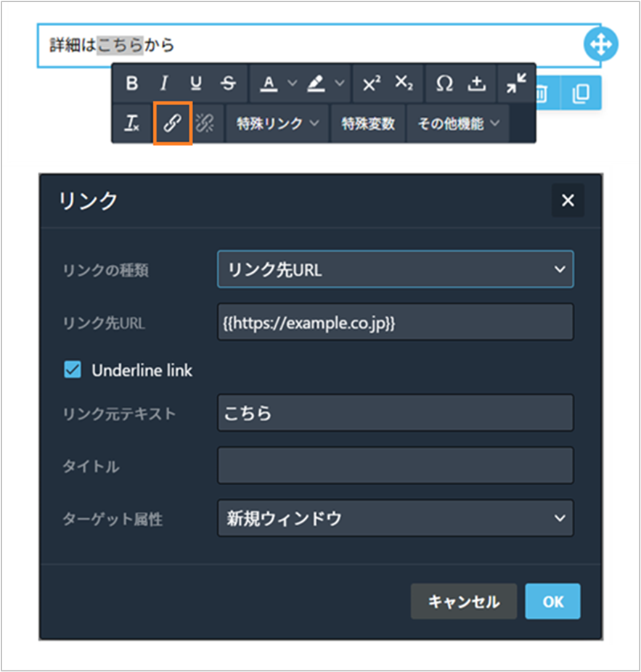Close the リンク dialog with X
Viewport: 641px width, 672px height.
point(568,200)
